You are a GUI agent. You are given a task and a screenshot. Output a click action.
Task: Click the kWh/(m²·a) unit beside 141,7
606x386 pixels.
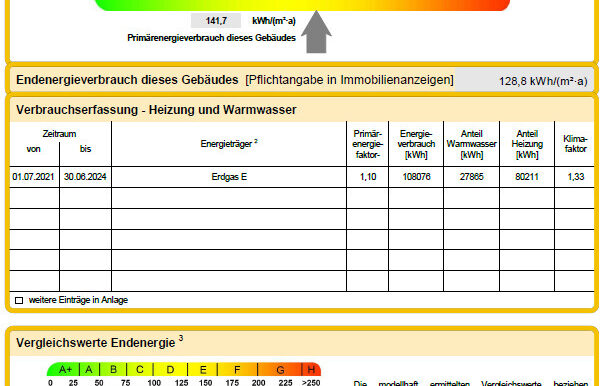coord(274,21)
